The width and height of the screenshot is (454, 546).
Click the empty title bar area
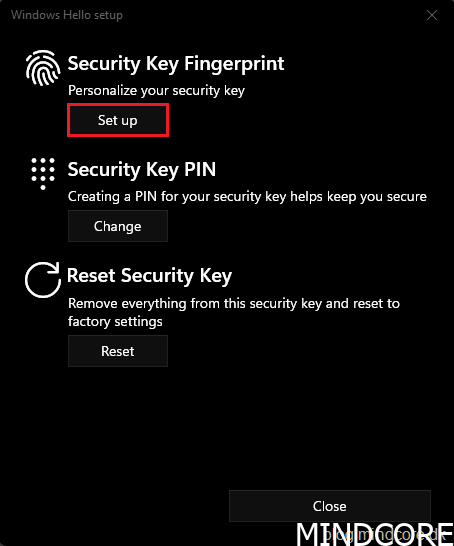272,15
